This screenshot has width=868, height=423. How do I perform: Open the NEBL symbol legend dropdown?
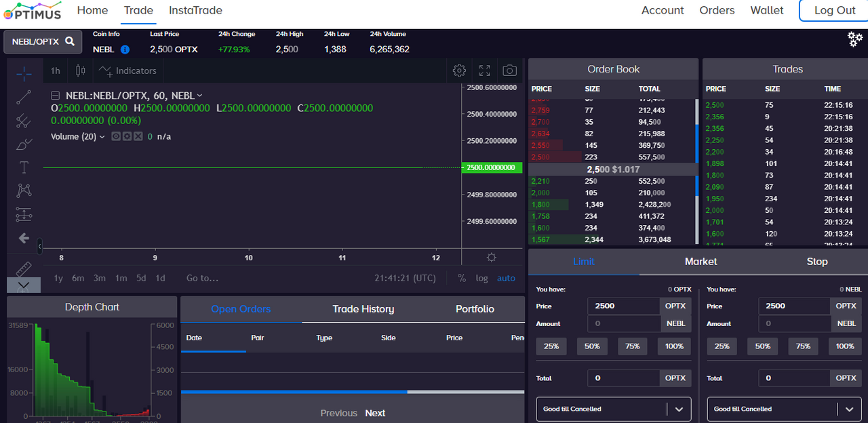[199, 96]
